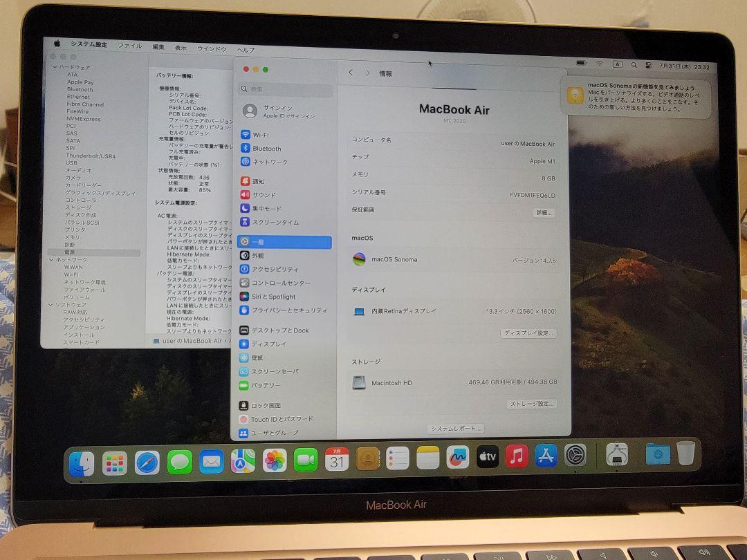Viewport: 747px width, 560px height.
Task: Open Calendar showing 31 in Dock
Action: (337, 459)
